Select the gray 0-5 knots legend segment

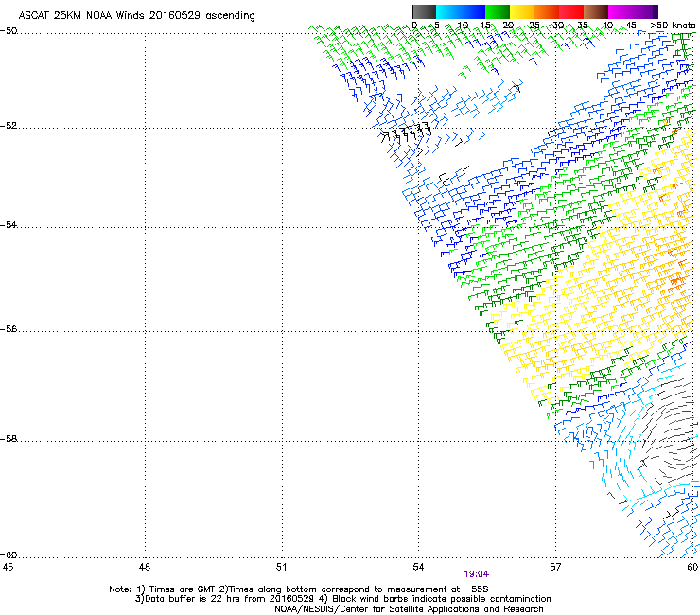point(424,11)
